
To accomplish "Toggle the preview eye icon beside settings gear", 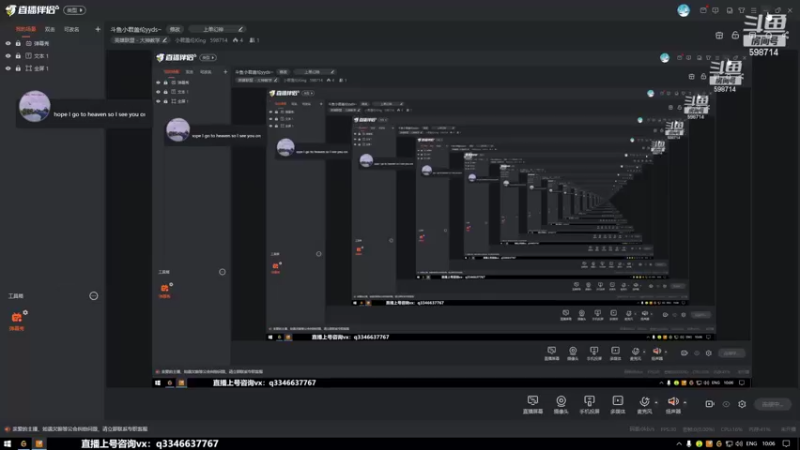I will click(726, 404).
